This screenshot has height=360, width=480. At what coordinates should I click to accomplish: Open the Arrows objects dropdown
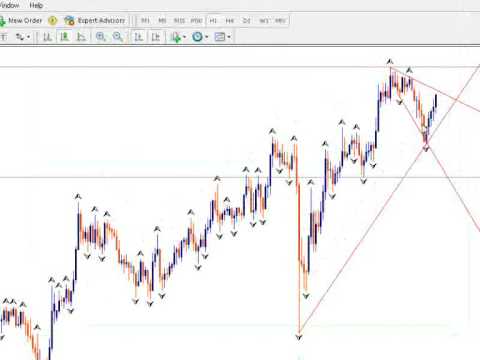pos(23,37)
